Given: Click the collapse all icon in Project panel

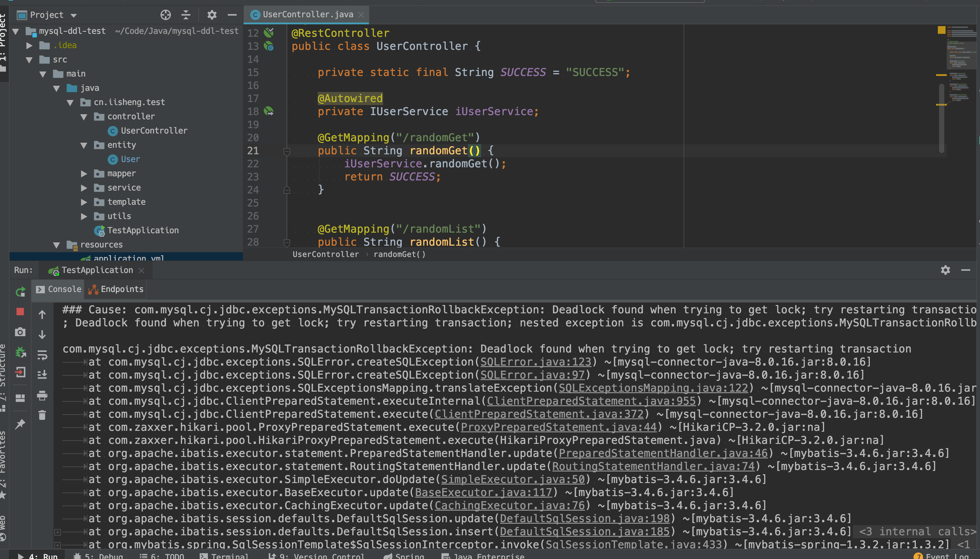Looking at the screenshot, I should click(x=186, y=15).
